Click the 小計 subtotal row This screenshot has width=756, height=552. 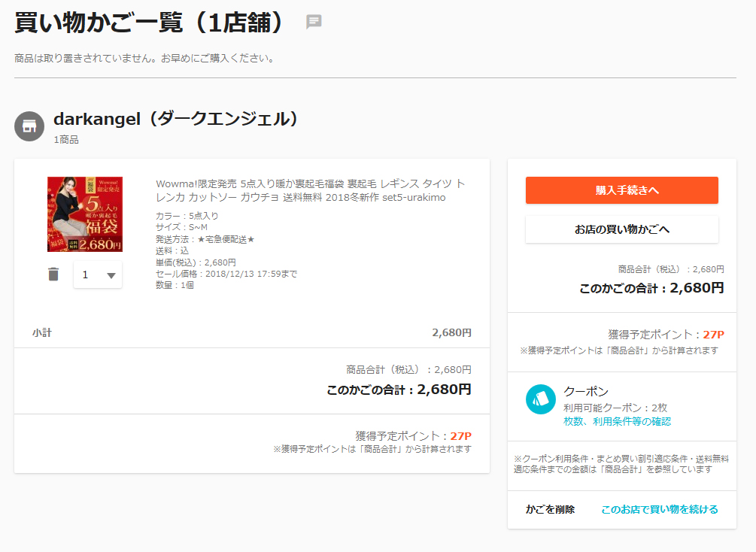(252, 332)
